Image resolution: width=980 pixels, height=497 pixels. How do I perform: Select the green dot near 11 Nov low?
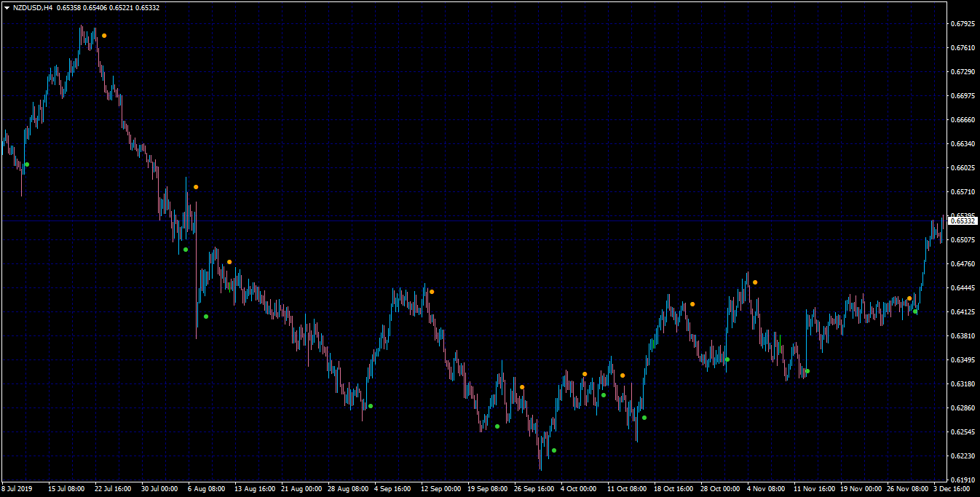(807, 371)
